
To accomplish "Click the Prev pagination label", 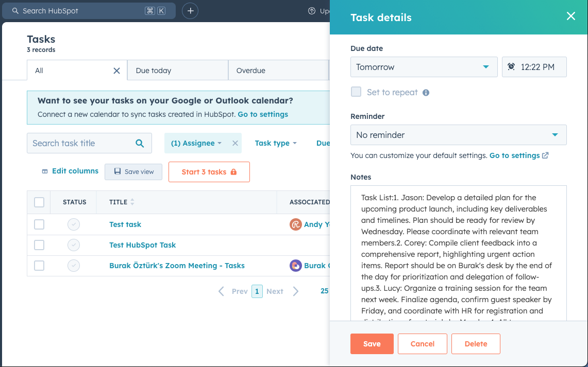I will click(240, 291).
